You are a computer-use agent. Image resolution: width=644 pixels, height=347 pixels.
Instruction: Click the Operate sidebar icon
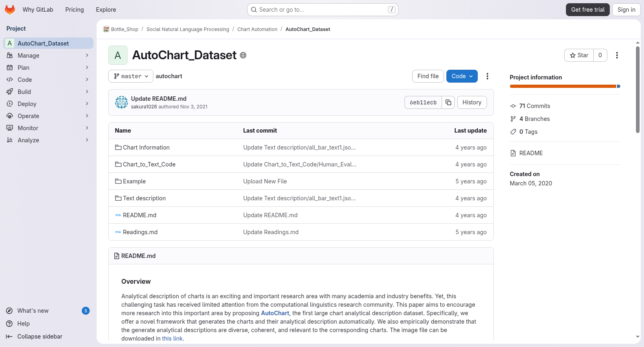10,116
